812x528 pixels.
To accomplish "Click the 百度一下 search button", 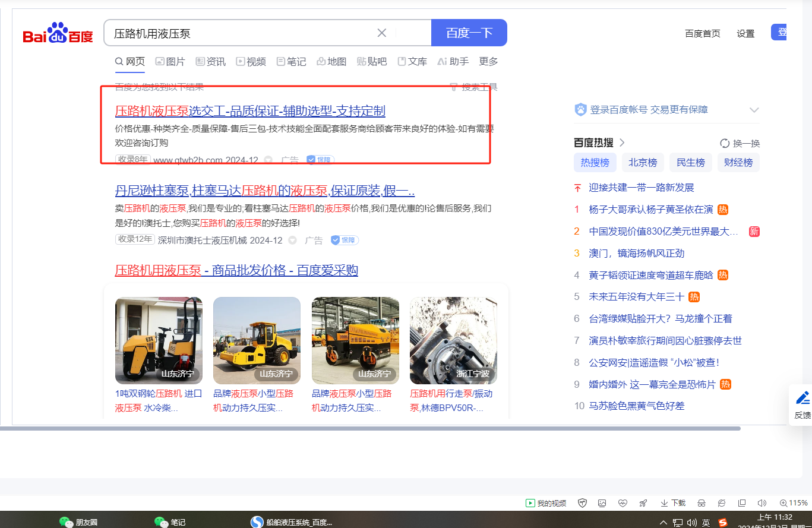I will click(469, 33).
